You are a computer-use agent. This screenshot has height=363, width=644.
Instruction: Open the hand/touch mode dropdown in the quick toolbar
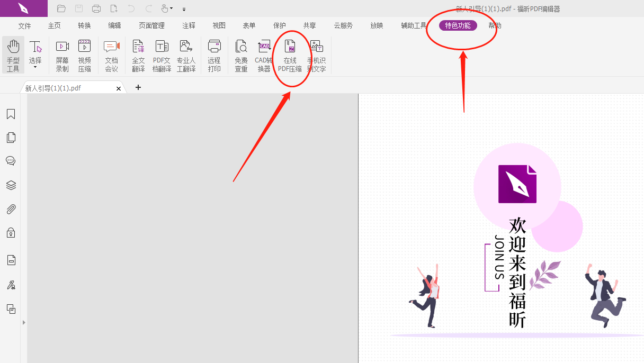[171, 8]
